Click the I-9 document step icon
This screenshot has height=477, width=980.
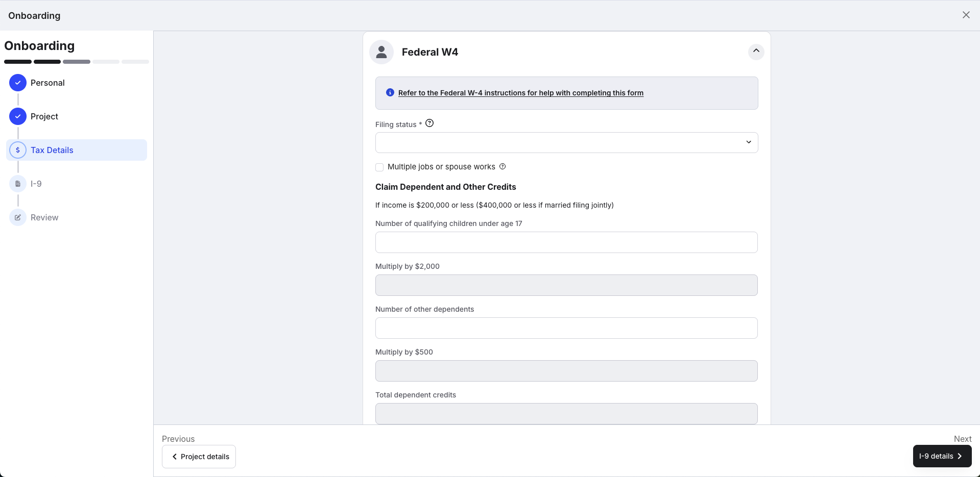(x=18, y=184)
